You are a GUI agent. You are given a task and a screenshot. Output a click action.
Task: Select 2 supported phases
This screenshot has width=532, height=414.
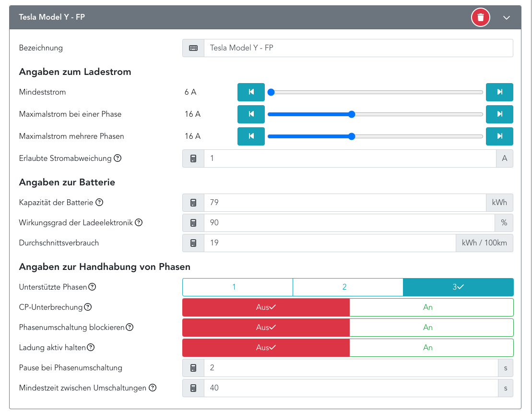[348, 287]
